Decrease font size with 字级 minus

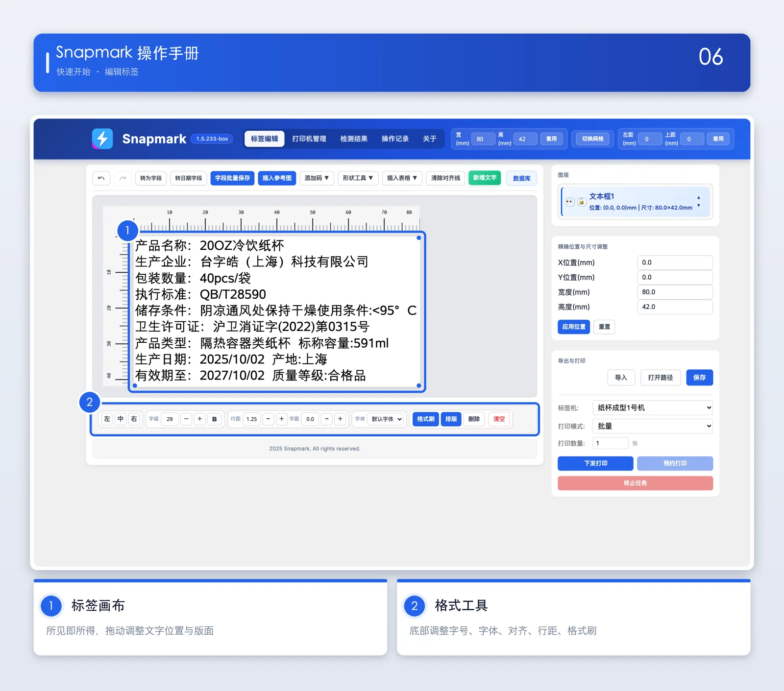click(x=186, y=419)
